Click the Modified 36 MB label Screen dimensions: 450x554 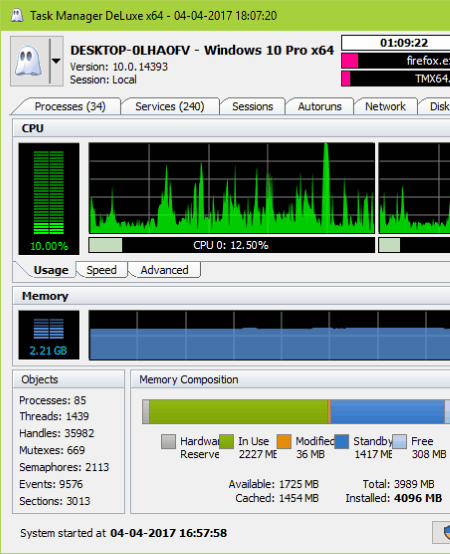(315, 448)
